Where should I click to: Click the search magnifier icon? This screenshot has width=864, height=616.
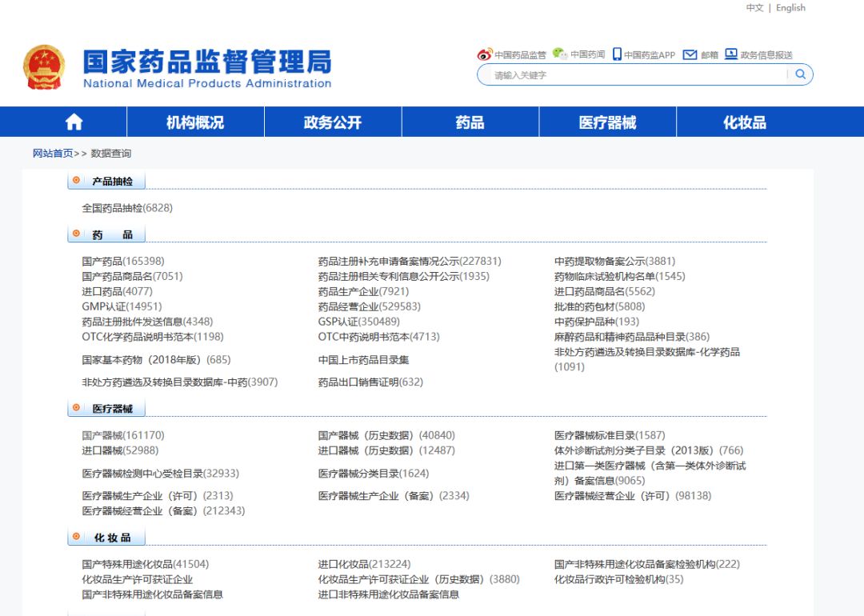click(800, 74)
